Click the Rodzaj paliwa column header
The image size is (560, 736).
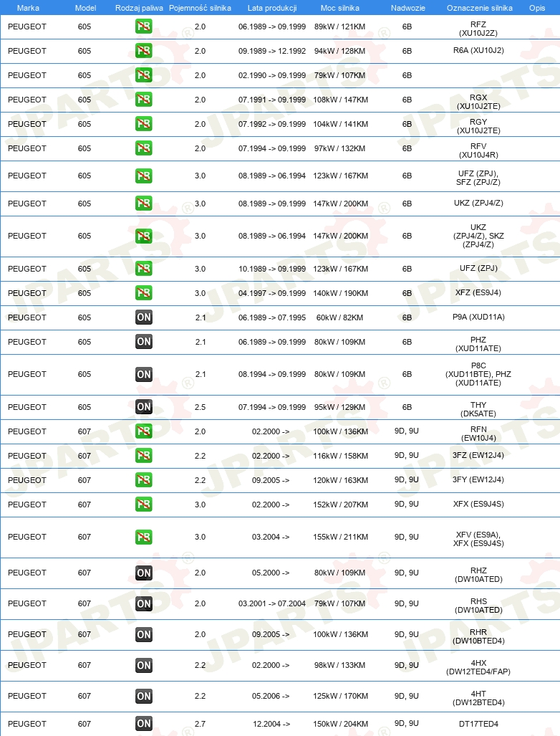pyautogui.click(x=140, y=8)
